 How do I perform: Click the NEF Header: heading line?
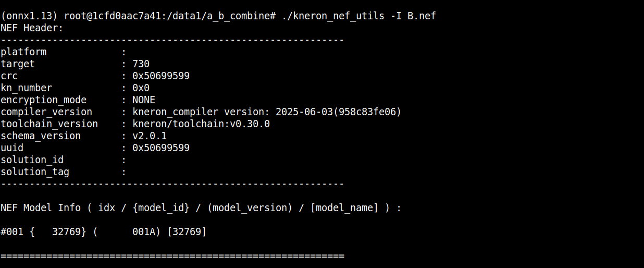[x=32, y=28]
